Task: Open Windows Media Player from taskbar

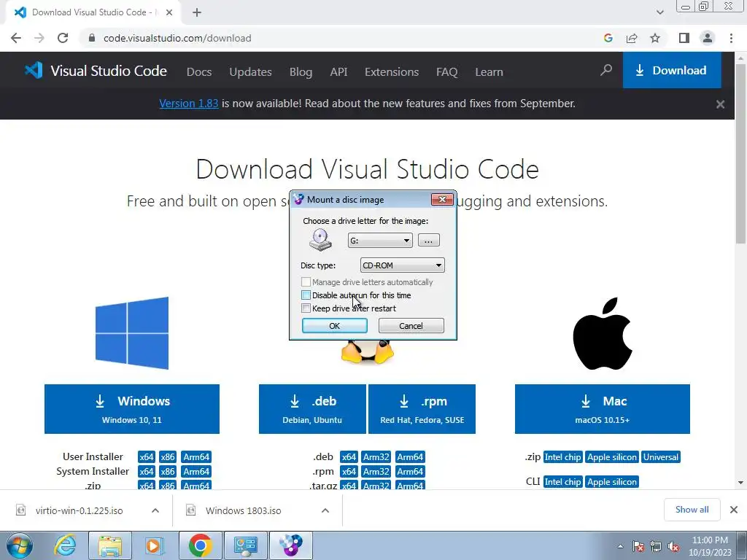Action: click(155, 545)
